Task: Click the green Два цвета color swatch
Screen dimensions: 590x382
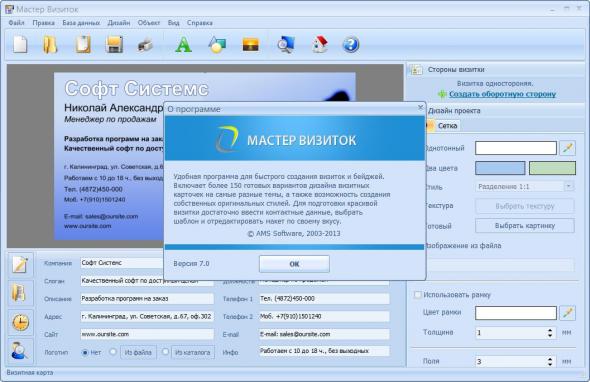Action: [552, 168]
